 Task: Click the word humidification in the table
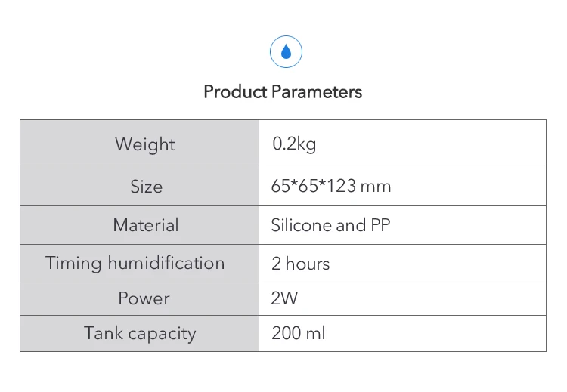coord(166,263)
